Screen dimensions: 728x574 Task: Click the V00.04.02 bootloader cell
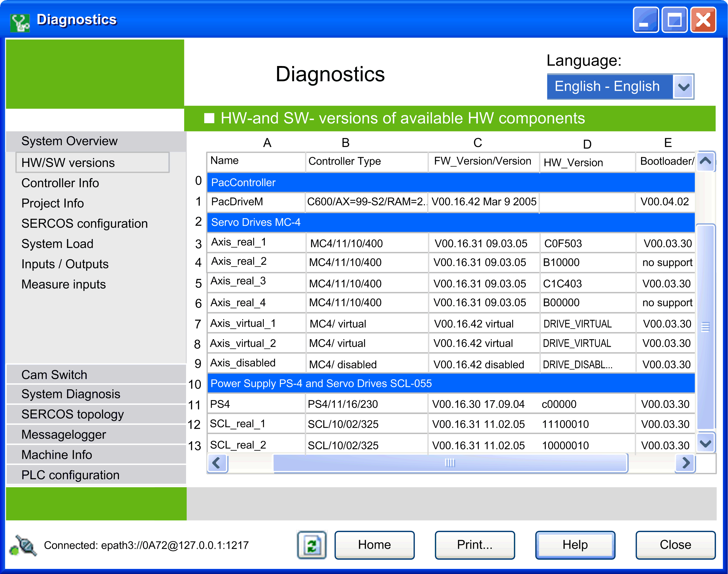(665, 202)
